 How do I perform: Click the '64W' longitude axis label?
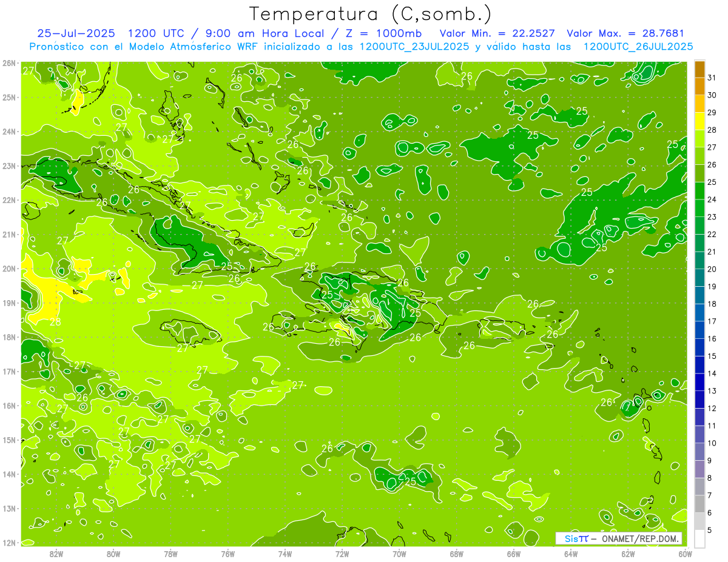(x=571, y=554)
